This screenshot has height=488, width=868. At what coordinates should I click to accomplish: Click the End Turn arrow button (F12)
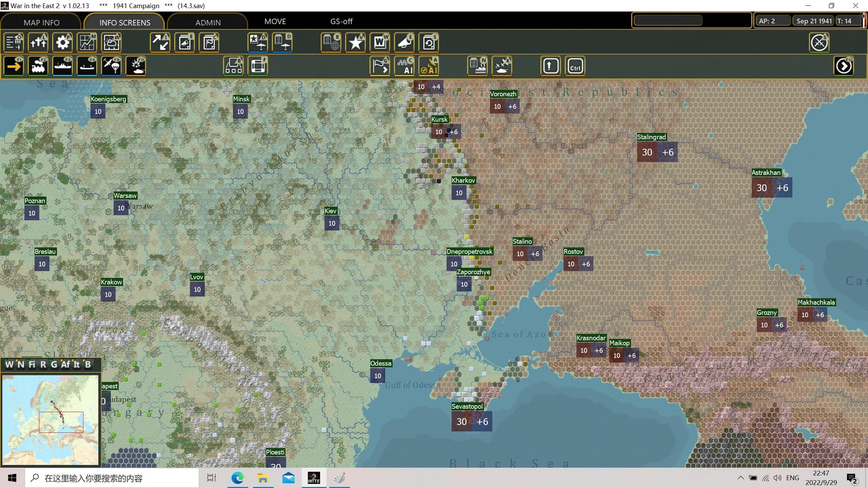coord(844,66)
